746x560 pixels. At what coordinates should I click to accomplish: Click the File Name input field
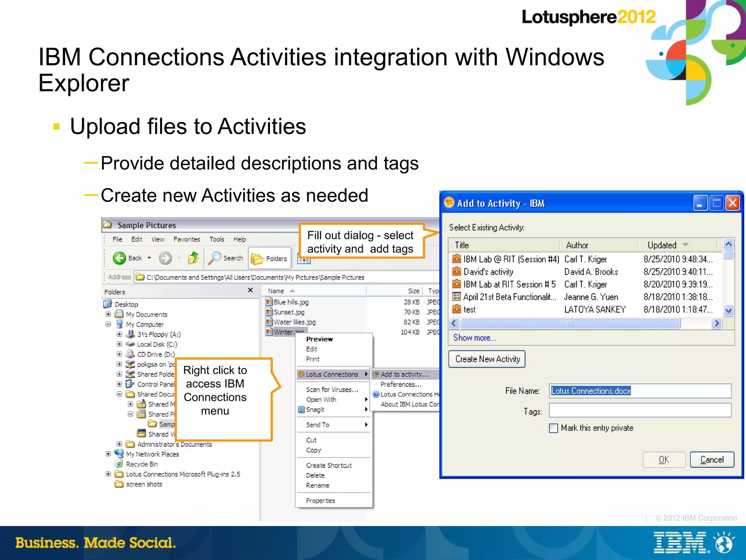point(640,391)
